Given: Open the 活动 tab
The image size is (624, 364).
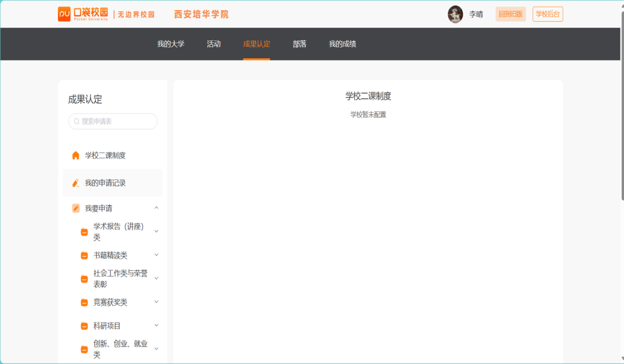Looking at the screenshot, I should 214,44.
